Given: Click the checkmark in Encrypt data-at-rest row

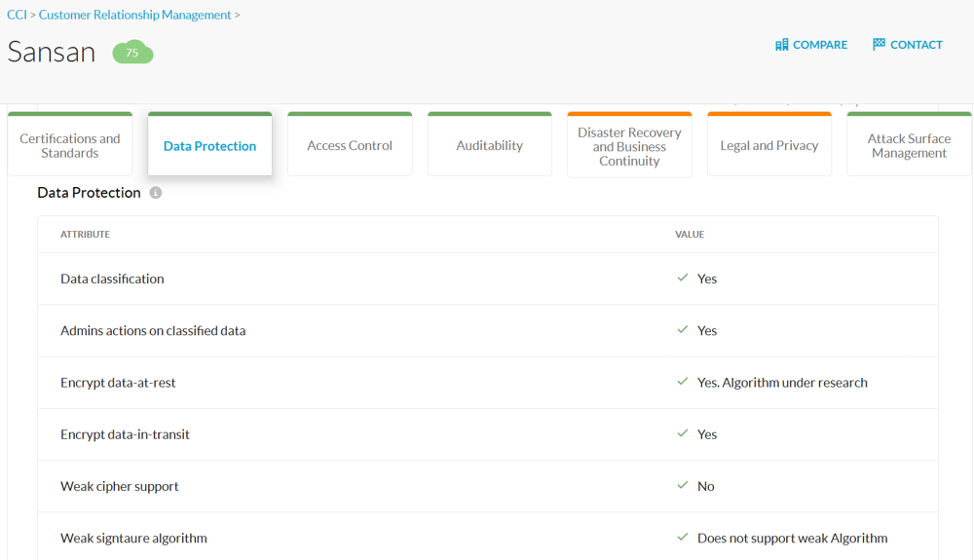Looking at the screenshot, I should click(683, 381).
